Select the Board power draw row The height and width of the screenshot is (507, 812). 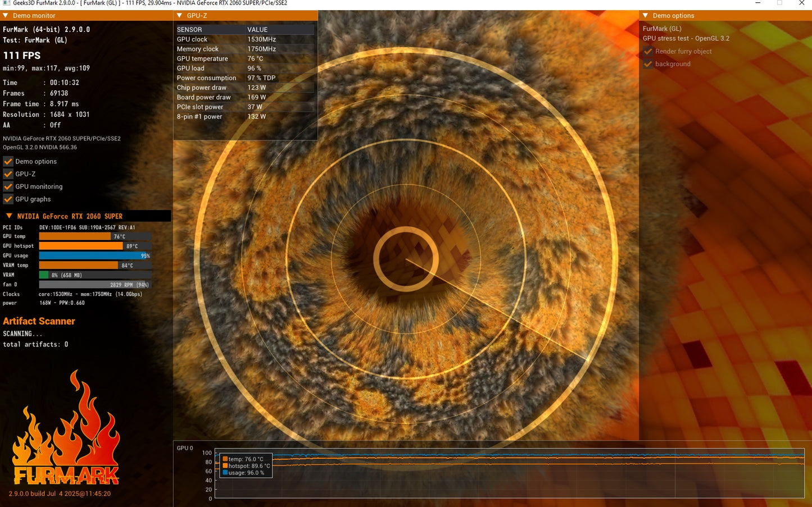click(245, 97)
